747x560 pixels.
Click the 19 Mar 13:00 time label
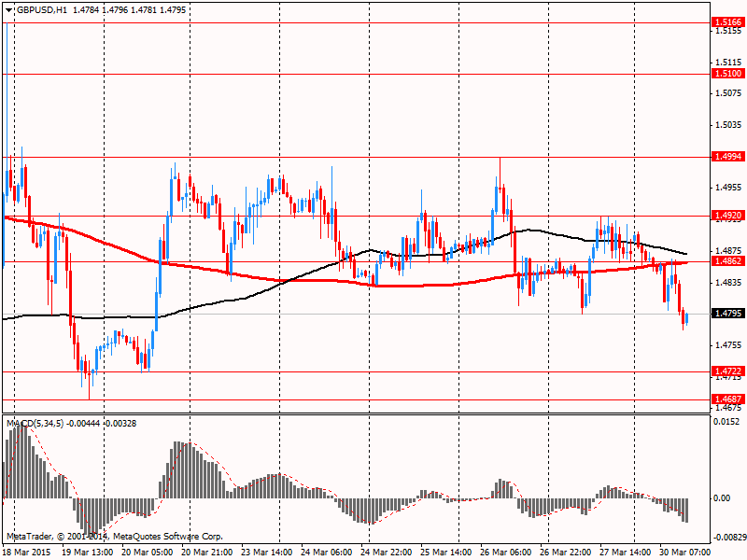click(x=87, y=553)
